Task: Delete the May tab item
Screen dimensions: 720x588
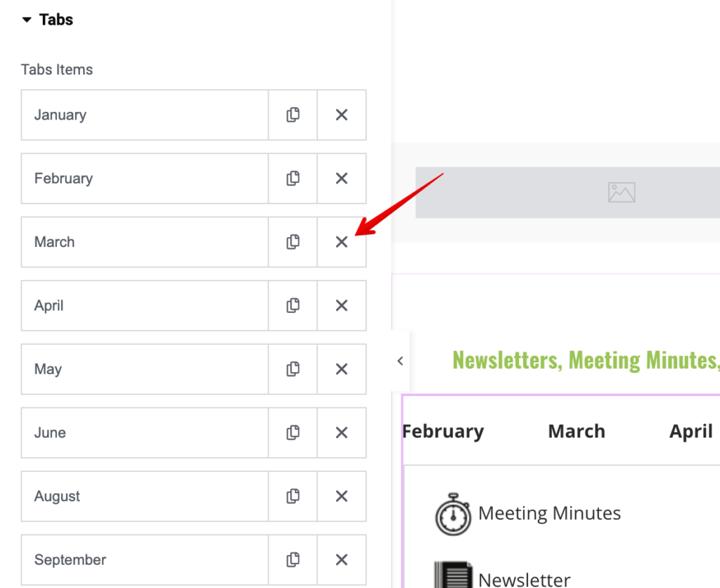Action: [342, 369]
